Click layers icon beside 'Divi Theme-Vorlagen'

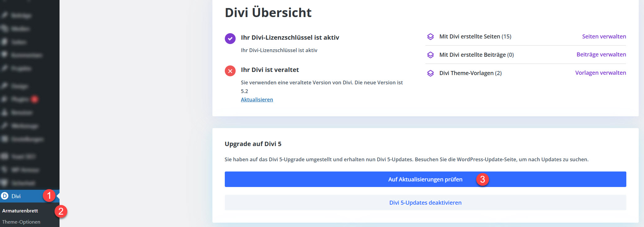point(430,73)
